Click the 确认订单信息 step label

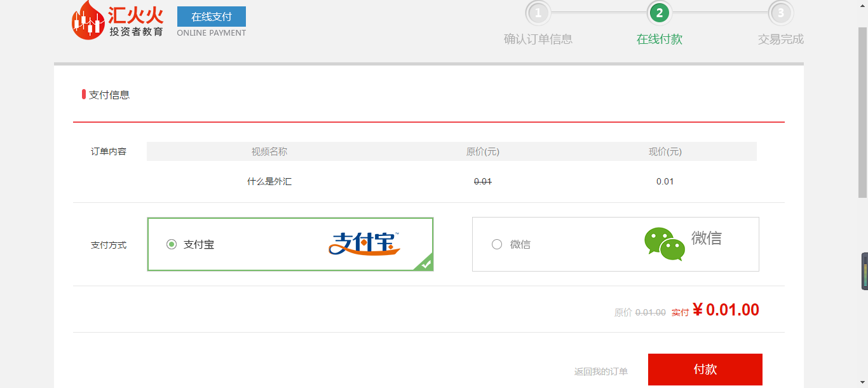point(538,39)
